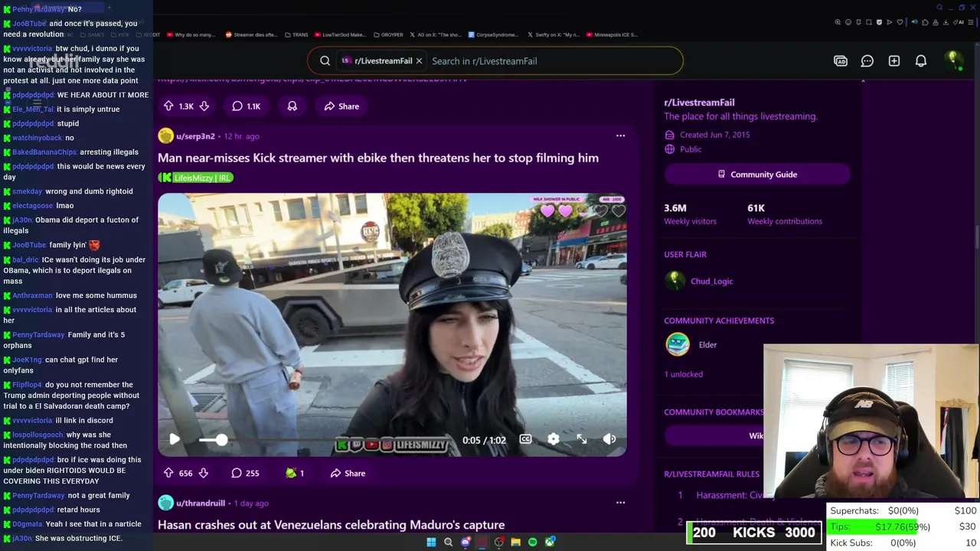This screenshot has height=551, width=980.
Task: Open the user avatar profile menu
Action: pyautogui.click(x=953, y=60)
